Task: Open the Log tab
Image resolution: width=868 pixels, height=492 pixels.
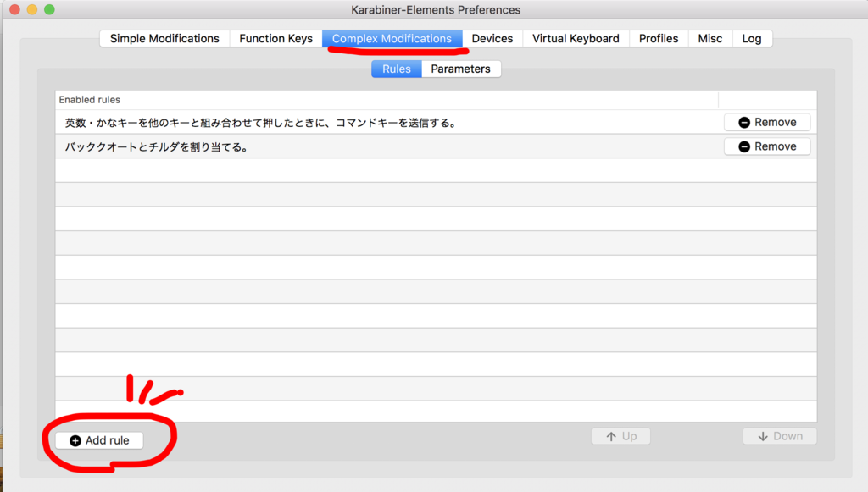Action: (x=752, y=39)
